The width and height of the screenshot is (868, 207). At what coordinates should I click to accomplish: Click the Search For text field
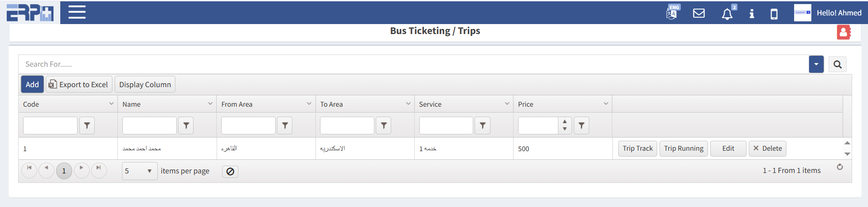coord(408,64)
